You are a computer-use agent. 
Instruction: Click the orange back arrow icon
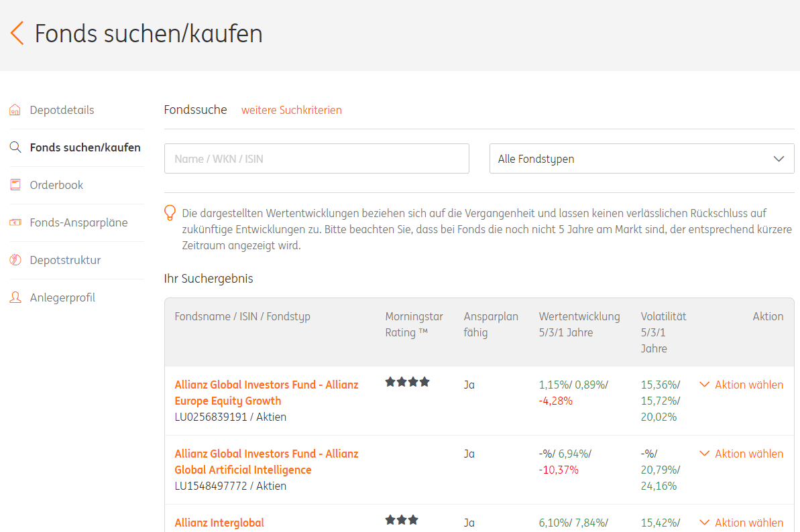tap(17, 33)
